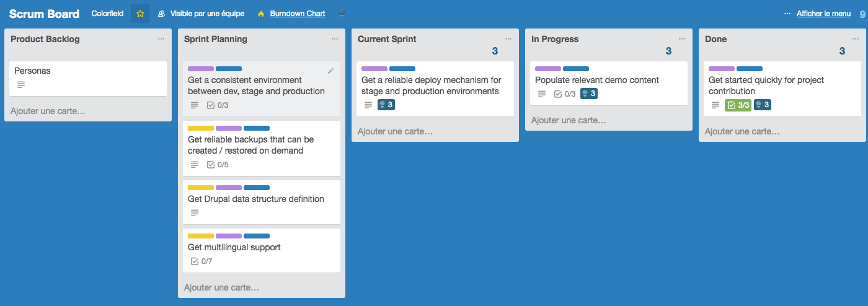The height and width of the screenshot is (306, 868).
Task: Select the Colorfield team name
Action: tap(107, 14)
